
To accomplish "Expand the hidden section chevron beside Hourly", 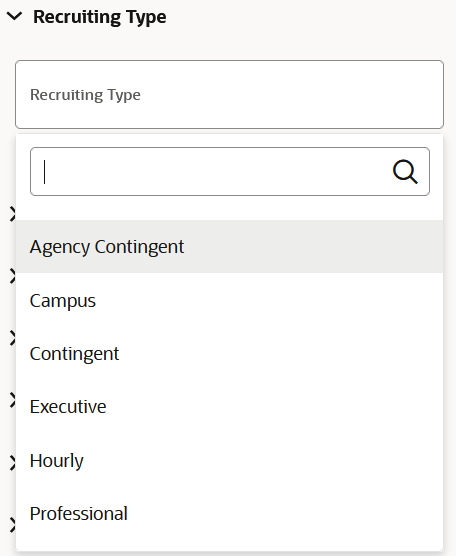I will pos(12,463).
